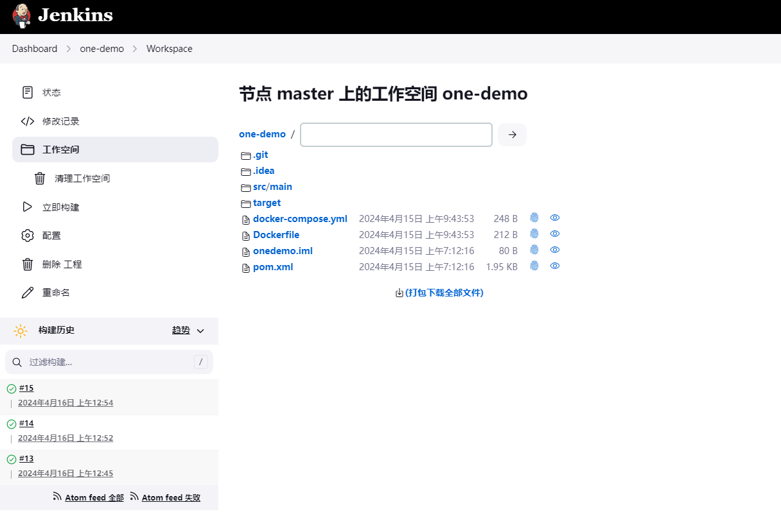
Task: Start 立即构建 from the sidebar
Action: click(115, 207)
